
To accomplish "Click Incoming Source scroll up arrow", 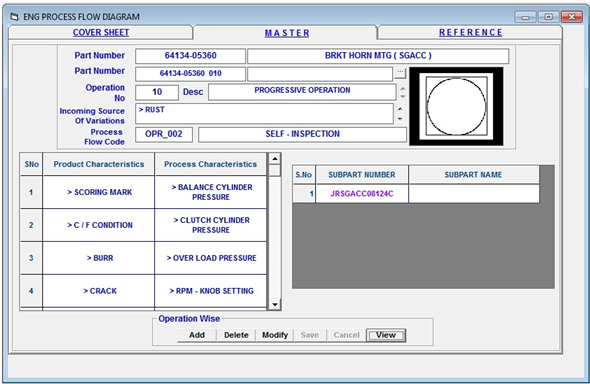I will click(x=400, y=109).
